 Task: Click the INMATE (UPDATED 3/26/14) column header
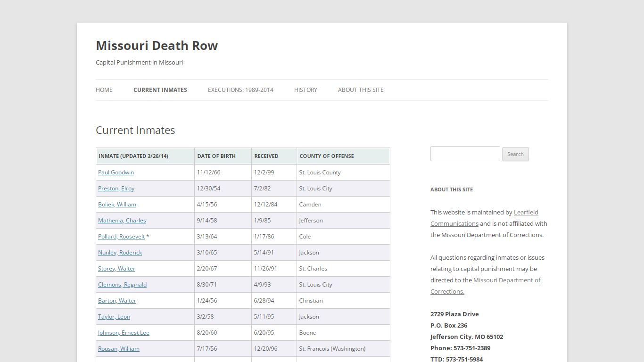(145, 156)
